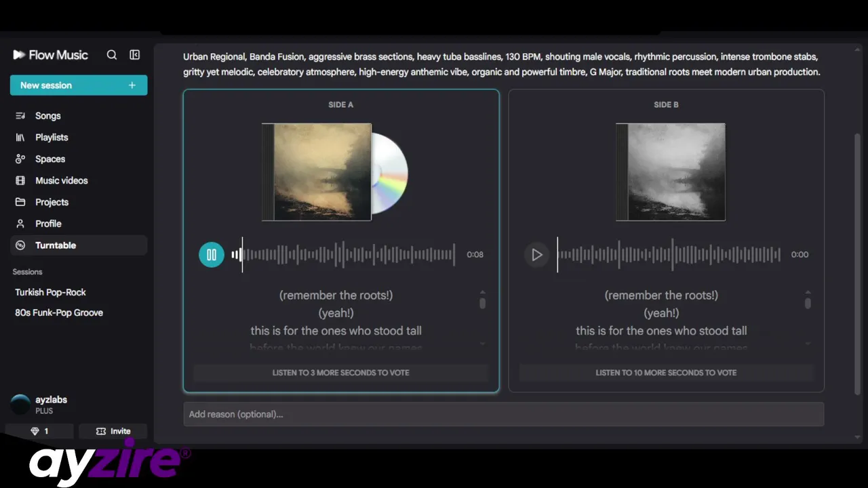Seek within Side B waveform
This screenshot has height=488, width=868.
[669, 255]
